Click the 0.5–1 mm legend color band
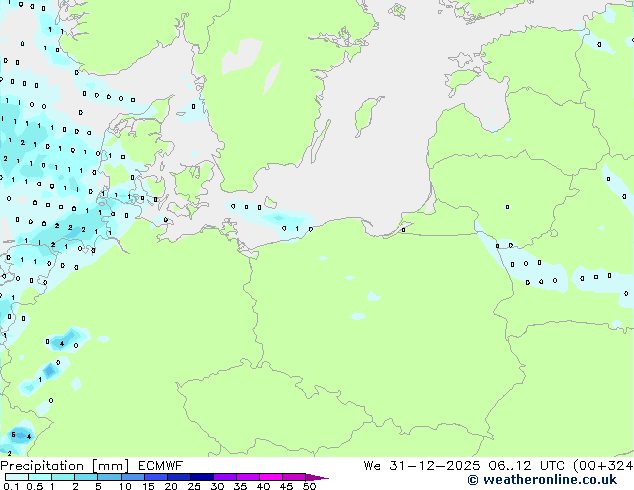The image size is (634, 490). 40,477
